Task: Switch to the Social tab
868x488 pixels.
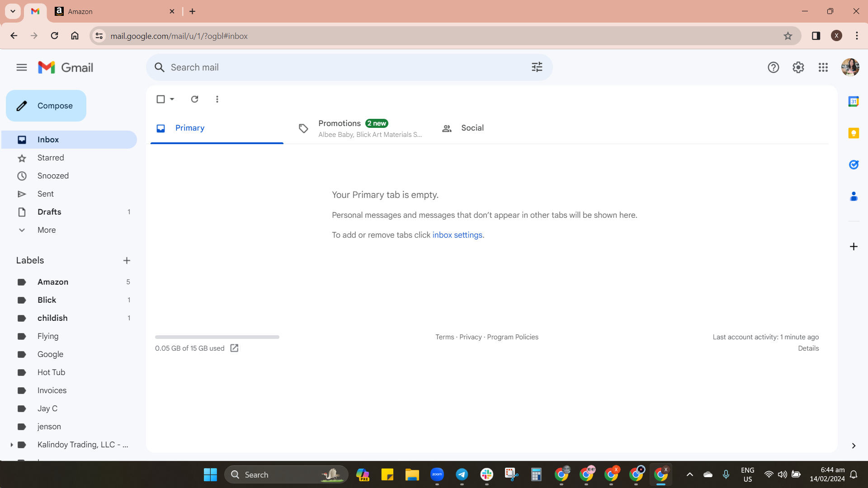Action: (x=503, y=128)
